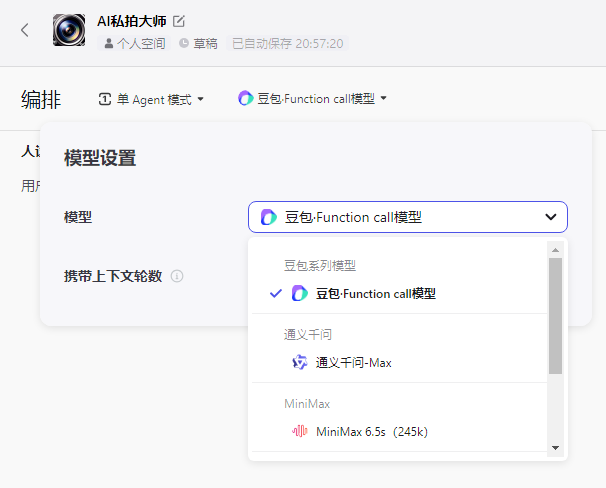Open the 单 Agent 模式 dropdown
The height and width of the screenshot is (488, 606).
(151, 99)
